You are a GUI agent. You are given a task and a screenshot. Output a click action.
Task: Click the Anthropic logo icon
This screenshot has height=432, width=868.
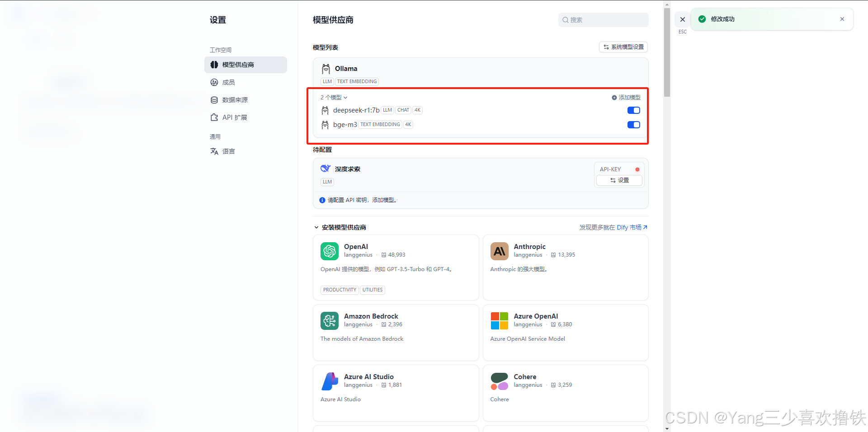(500, 251)
